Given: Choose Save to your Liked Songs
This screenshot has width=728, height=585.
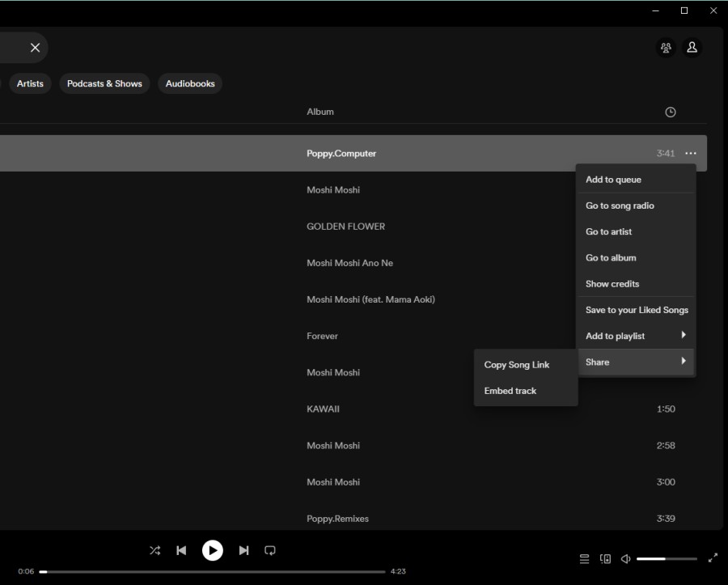Looking at the screenshot, I should pyautogui.click(x=637, y=310).
